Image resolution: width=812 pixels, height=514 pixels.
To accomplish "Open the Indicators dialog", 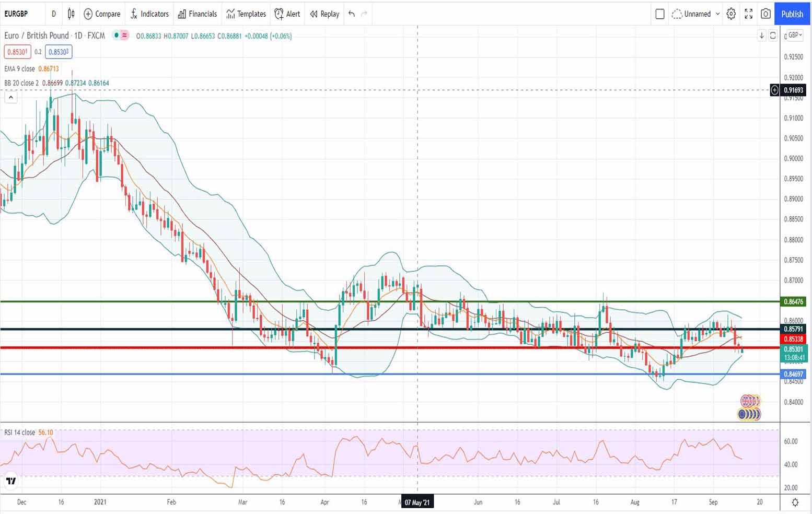I will pyautogui.click(x=149, y=14).
